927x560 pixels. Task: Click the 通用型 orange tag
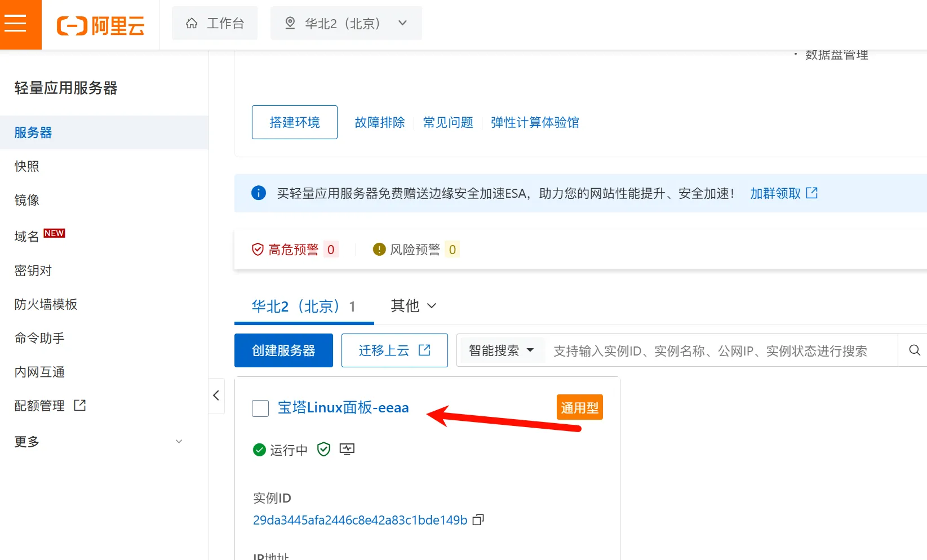pos(579,407)
